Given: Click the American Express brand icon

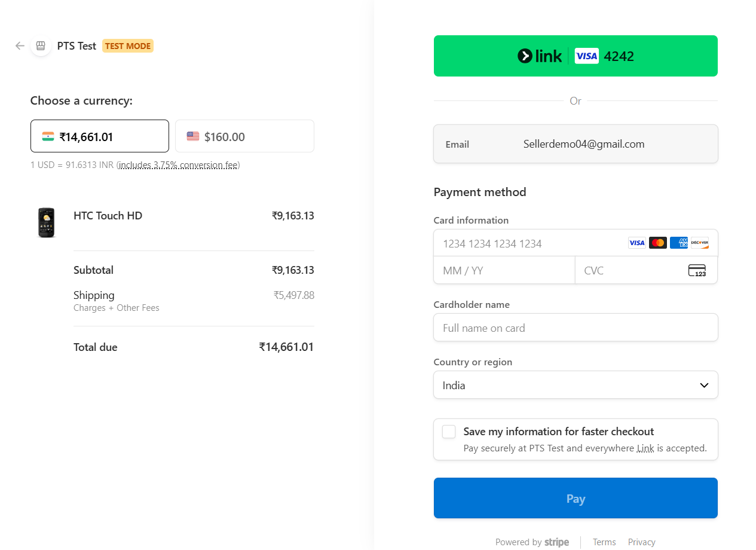Looking at the screenshot, I should (679, 243).
